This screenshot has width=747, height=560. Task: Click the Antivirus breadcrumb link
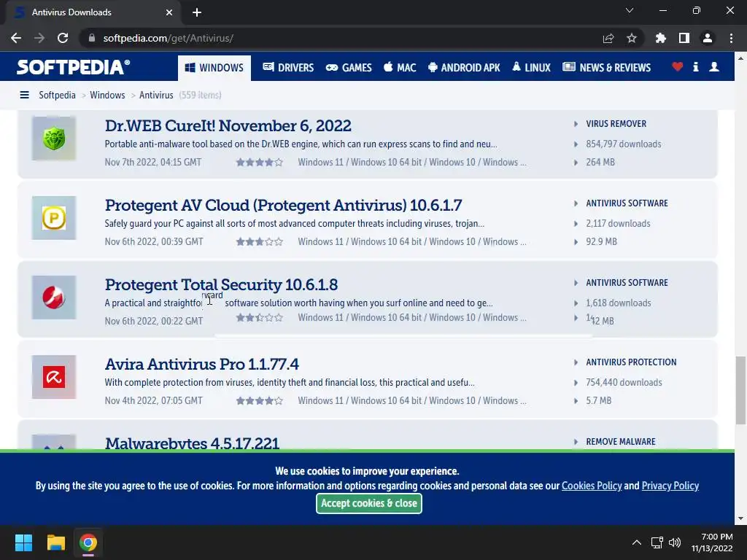click(x=156, y=96)
